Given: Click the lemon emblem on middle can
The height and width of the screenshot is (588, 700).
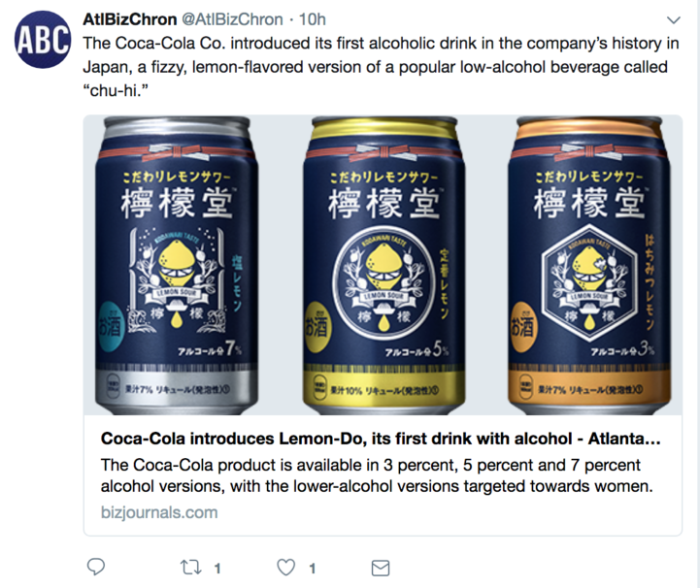Looking at the screenshot, I should 383,283.
